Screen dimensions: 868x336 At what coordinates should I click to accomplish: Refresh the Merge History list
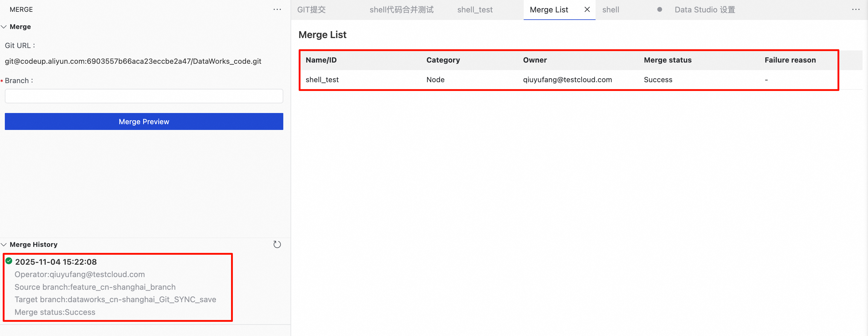tap(277, 244)
